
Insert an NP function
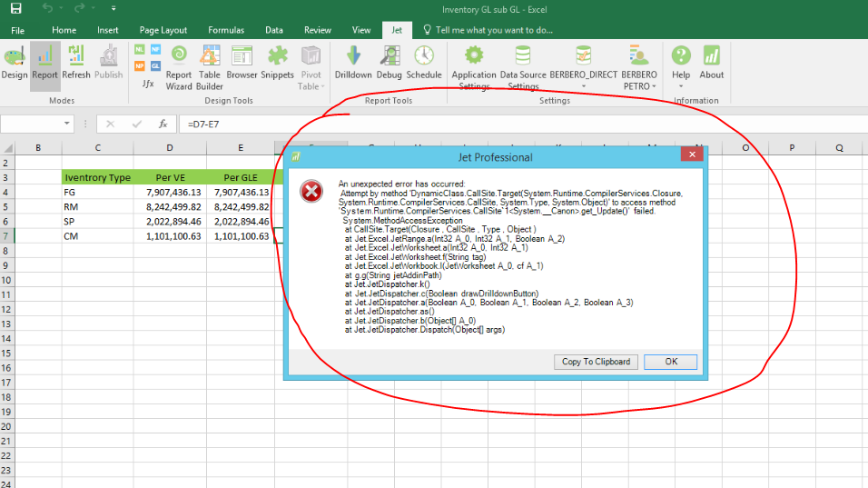[x=140, y=66]
